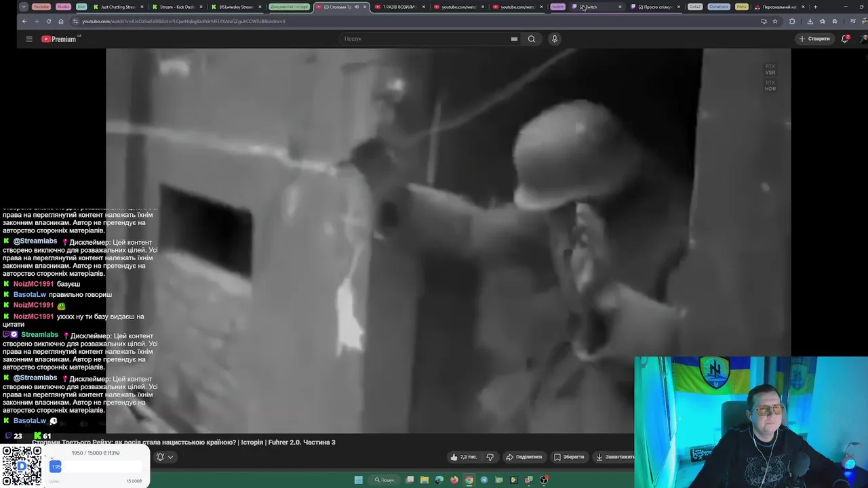
Task: Open a new browser tab with plus
Action: [815, 7]
